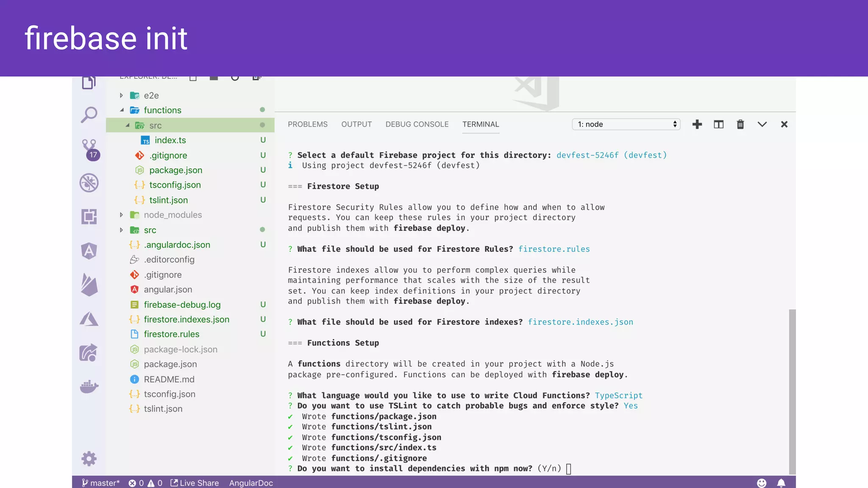Switch to the PROBLEMS tab
Screen dimensions: 868x488
307,124
